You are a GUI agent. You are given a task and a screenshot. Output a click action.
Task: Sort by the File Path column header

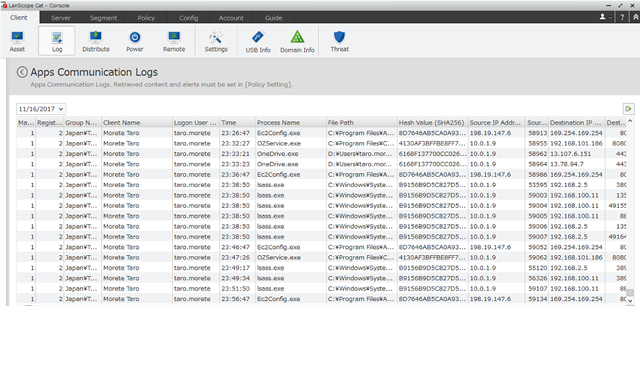pos(362,122)
